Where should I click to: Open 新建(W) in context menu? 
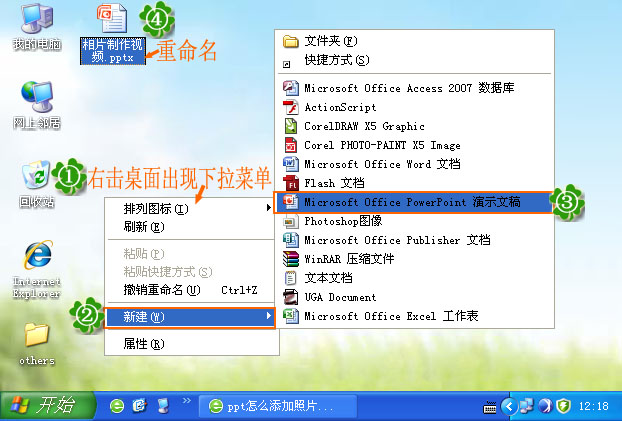pyautogui.click(x=190, y=317)
